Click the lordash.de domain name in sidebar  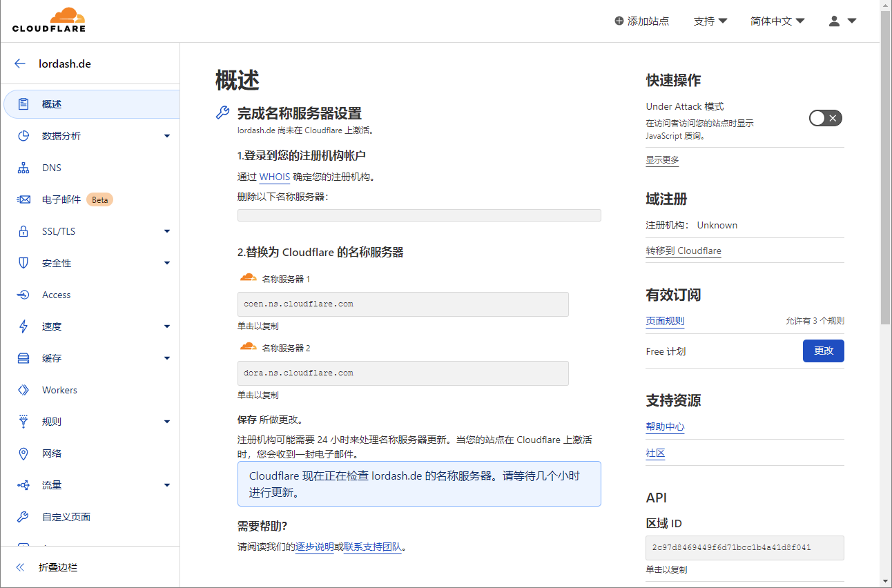[65, 63]
